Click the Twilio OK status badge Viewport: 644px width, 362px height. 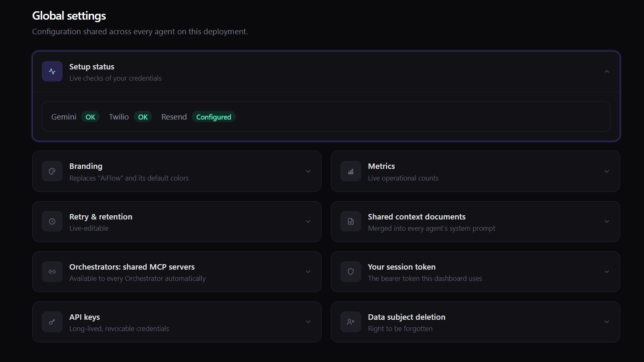(x=143, y=117)
